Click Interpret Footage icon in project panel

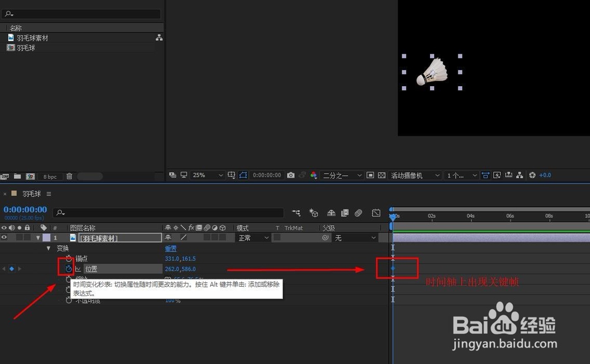pyautogui.click(x=5, y=176)
